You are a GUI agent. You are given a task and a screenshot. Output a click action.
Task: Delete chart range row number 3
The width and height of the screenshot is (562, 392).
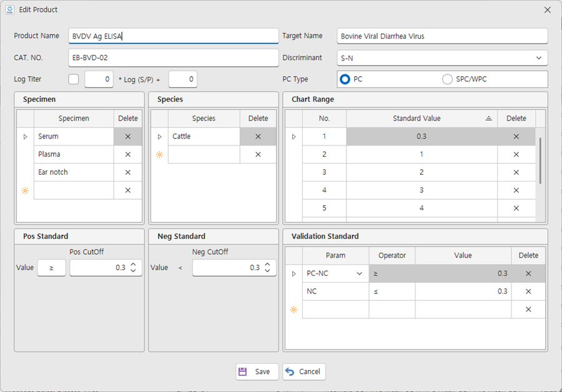click(x=516, y=172)
